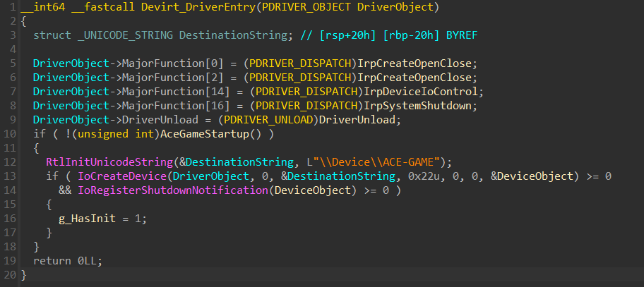
Task: Click the DestinationString variable declaration
Action: point(233,35)
